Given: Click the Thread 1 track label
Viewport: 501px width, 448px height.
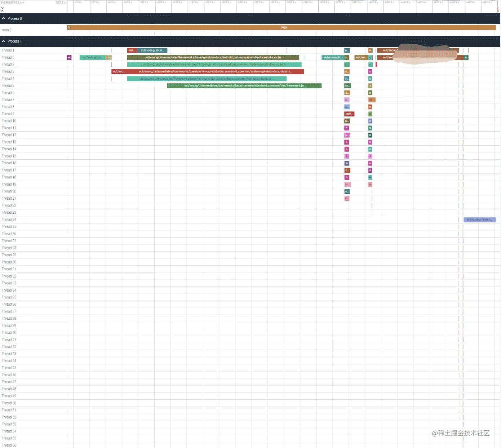Looking at the screenshot, I should click(x=8, y=50).
